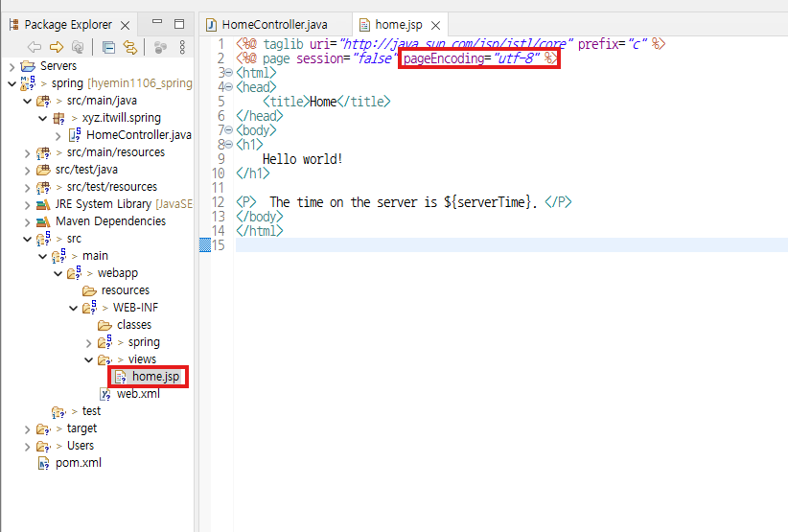Select the Servers folder icon

28,66
